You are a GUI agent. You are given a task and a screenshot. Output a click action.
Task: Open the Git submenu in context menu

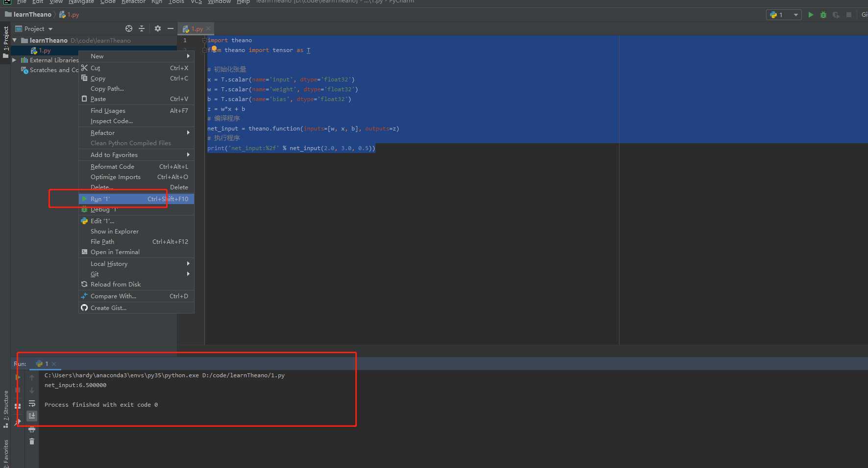pyautogui.click(x=137, y=274)
